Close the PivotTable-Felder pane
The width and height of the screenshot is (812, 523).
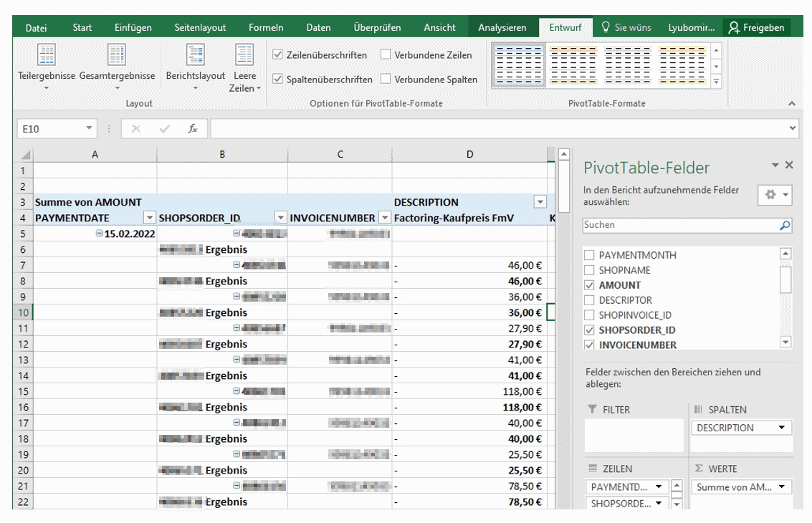pos(789,165)
